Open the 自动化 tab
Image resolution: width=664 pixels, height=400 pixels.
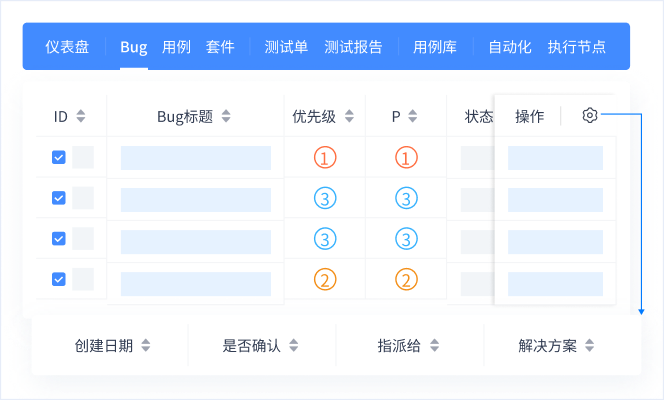pos(510,47)
